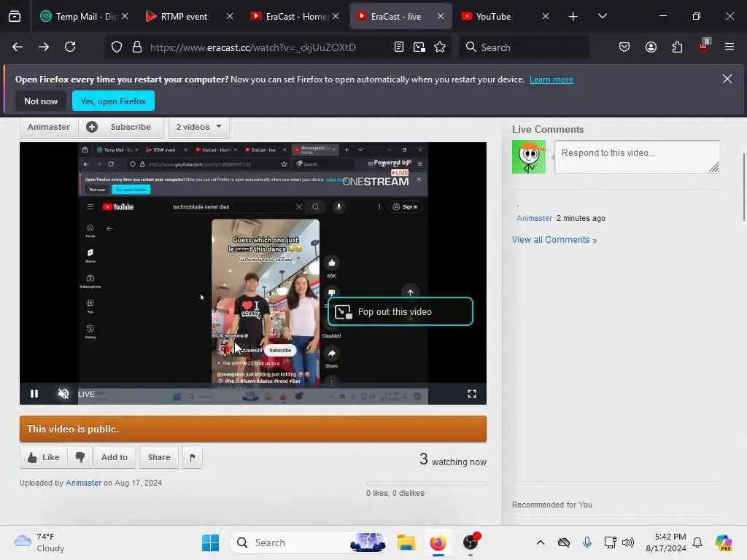Open View all Comments link
The width and height of the screenshot is (747, 560).
click(554, 240)
